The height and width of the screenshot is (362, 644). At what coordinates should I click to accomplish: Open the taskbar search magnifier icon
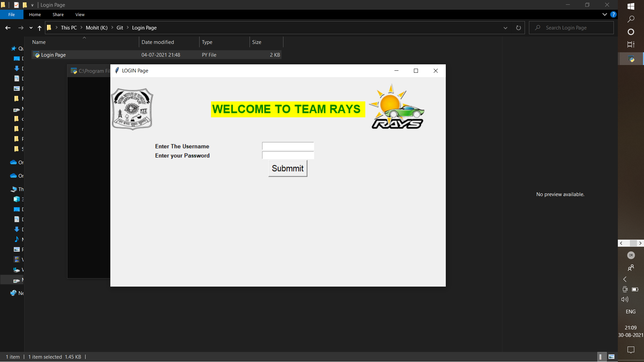631,19
